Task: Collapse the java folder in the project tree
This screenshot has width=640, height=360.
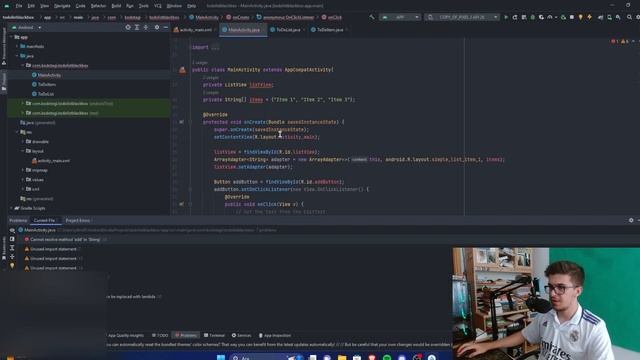Action: click(x=17, y=56)
